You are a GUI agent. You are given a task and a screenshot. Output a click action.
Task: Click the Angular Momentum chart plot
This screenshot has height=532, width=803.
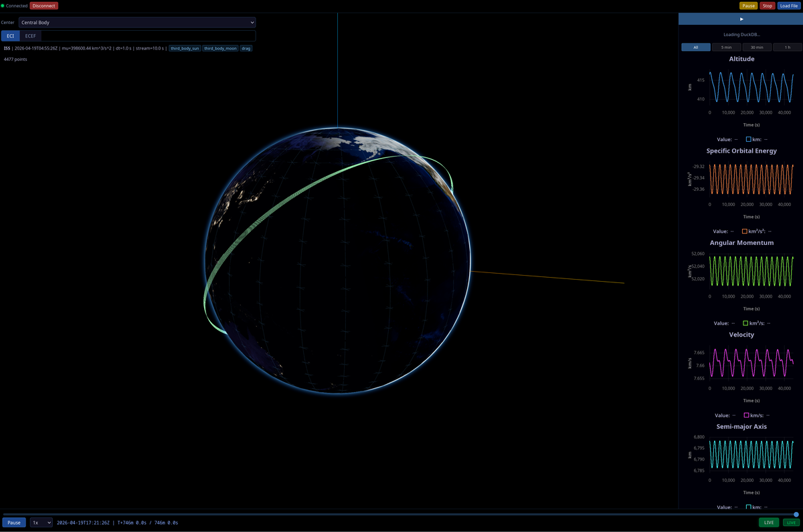[x=751, y=271]
